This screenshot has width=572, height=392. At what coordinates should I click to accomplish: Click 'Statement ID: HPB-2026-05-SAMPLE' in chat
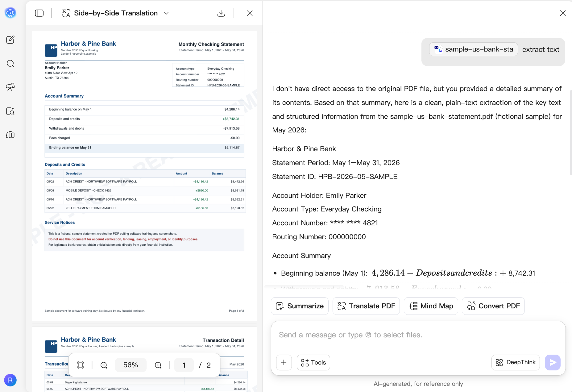click(x=335, y=177)
